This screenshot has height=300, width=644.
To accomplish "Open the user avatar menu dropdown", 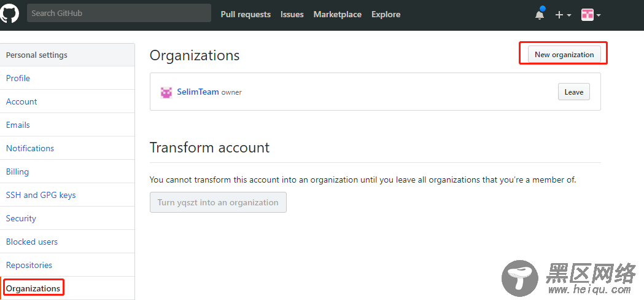I will (591, 15).
